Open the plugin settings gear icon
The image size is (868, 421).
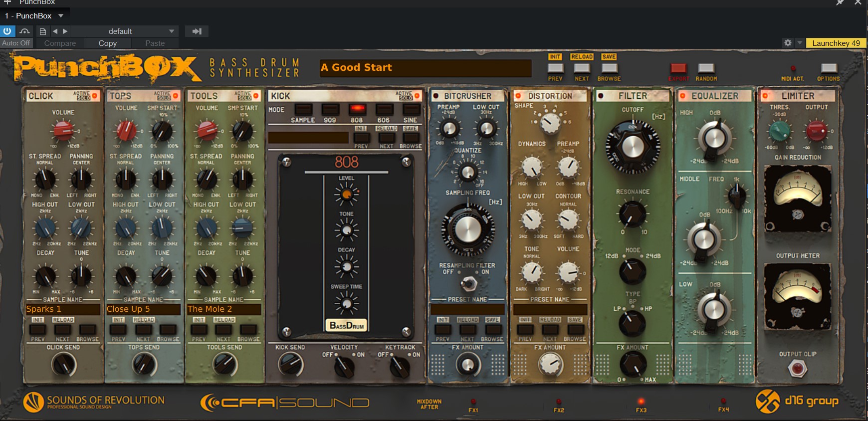[x=788, y=43]
